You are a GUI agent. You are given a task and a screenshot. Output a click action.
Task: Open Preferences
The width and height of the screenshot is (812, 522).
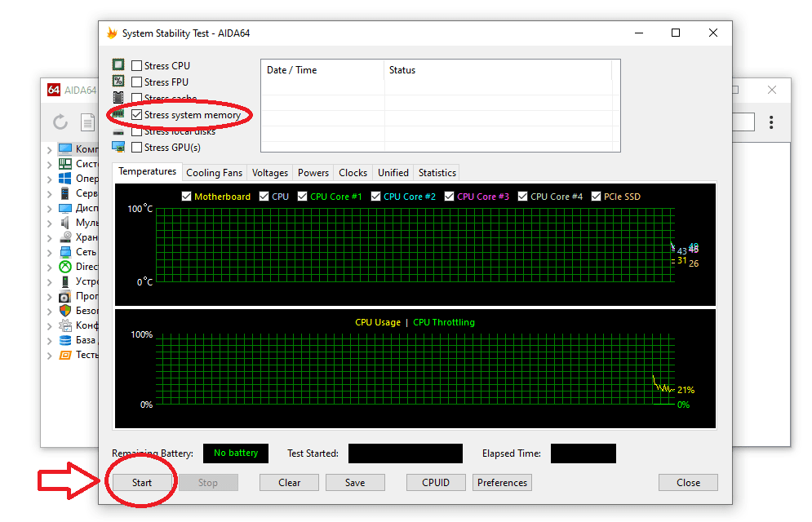click(x=503, y=483)
